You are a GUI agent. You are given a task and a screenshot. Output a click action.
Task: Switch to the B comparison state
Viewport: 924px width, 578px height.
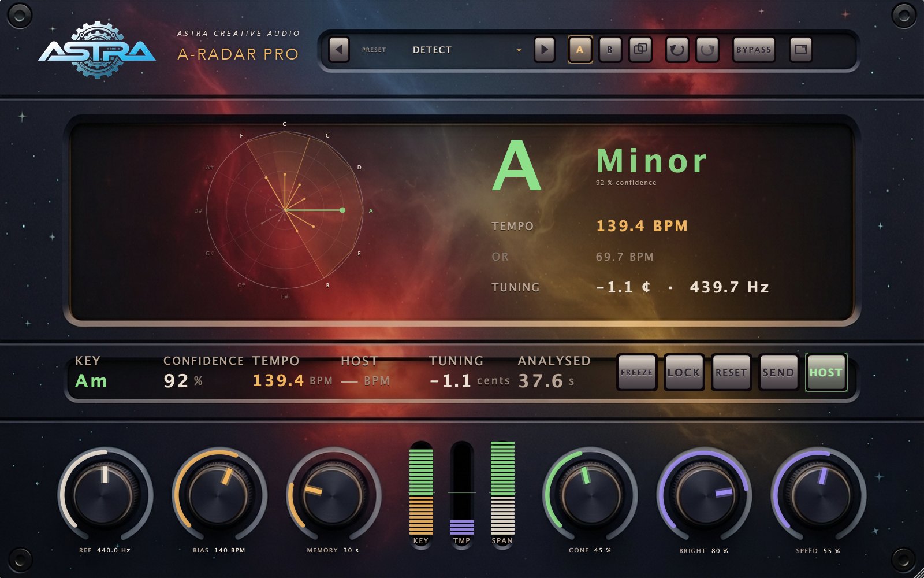(x=610, y=50)
